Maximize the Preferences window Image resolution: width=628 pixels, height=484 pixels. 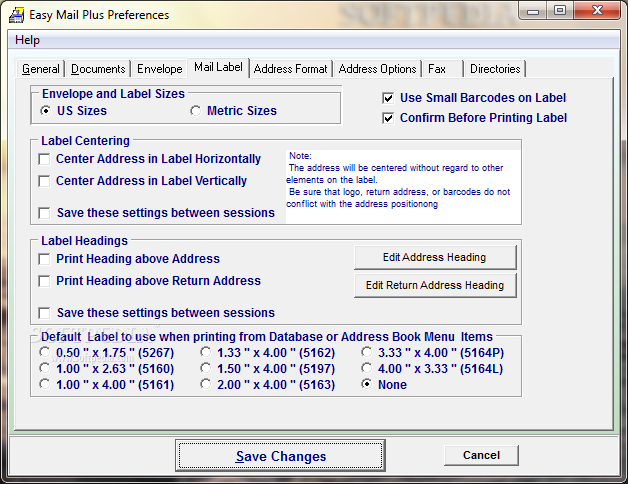[560, 10]
